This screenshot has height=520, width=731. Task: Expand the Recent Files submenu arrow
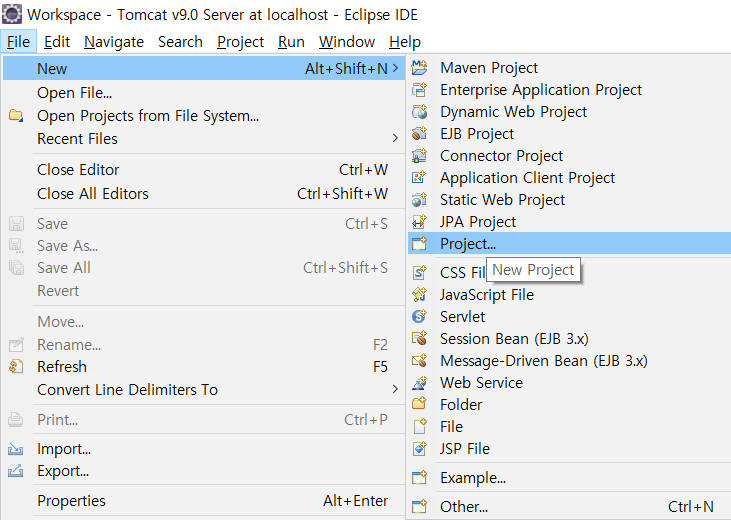pyautogui.click(x=395, y=138)
